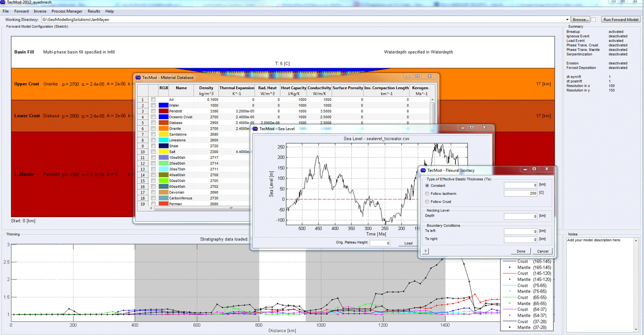Click the Notes model description text area
Screen dimensions: 644x335
point(600,283)
